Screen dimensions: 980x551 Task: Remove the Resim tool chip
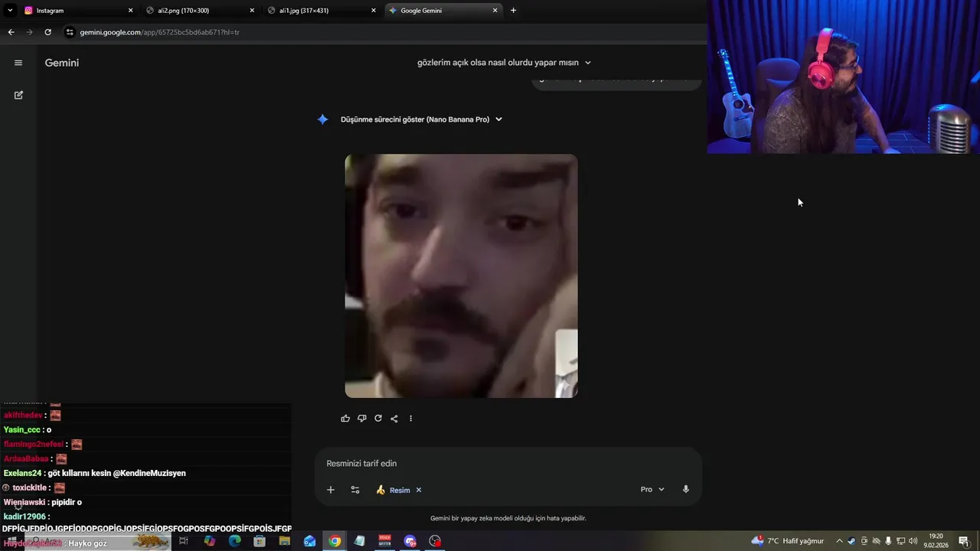pyautogui.click(x=419, y=490)
